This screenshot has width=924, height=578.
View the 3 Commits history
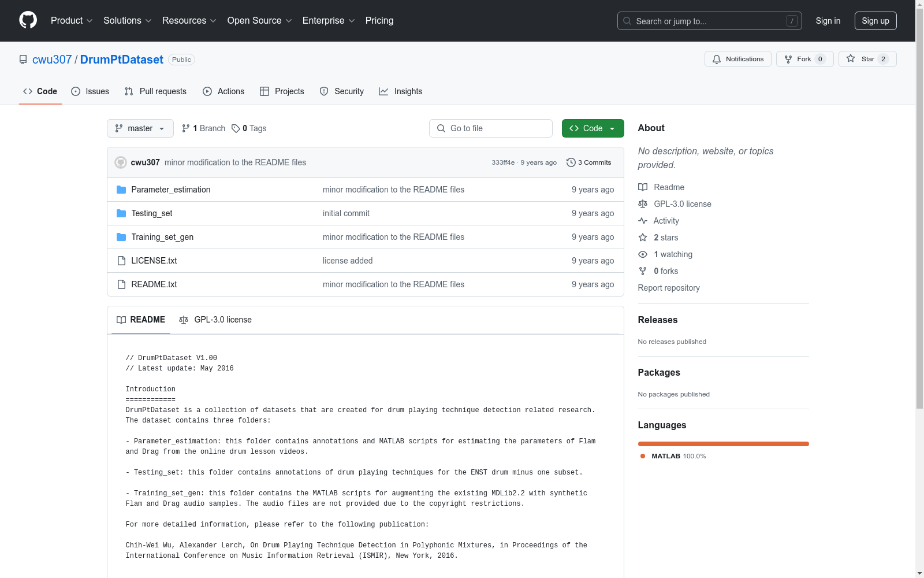tap(589, 162)
